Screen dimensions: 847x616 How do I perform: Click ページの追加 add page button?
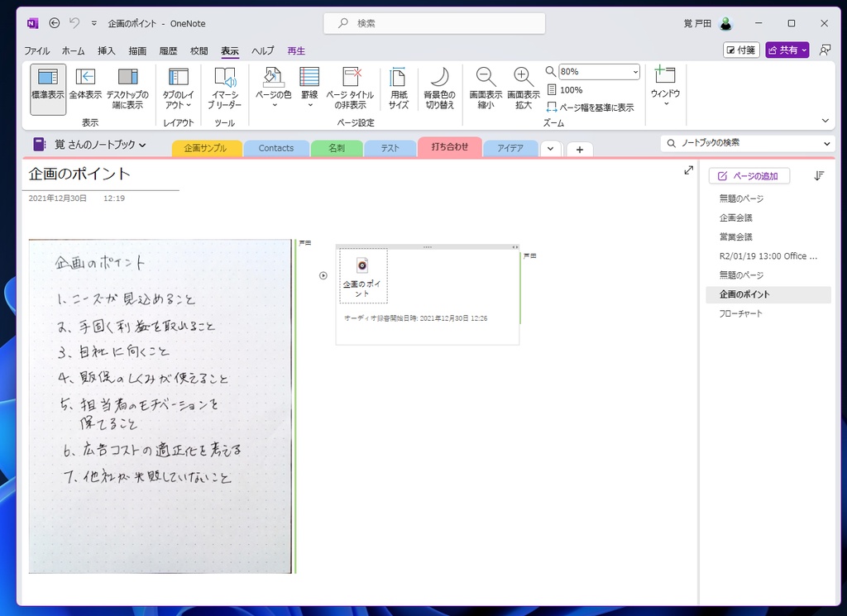coord(749,176)
